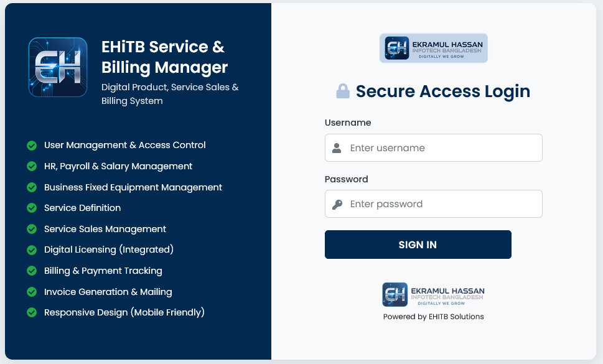The height and width of the screenshot is (364, 603).
Task: Click the person icon in username field
Action: pyautogui.click(x=337, y=147)
